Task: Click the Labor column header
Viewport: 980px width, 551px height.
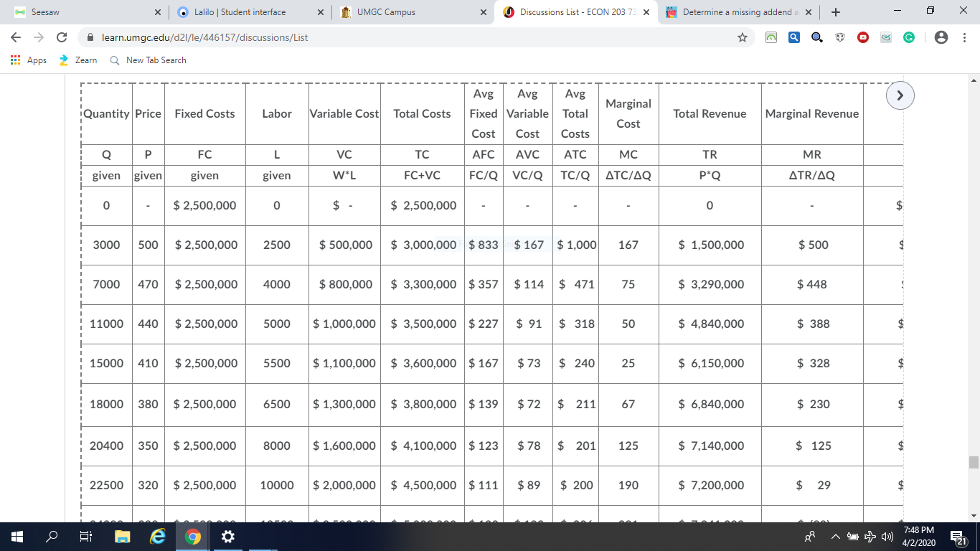Action: coord(277,113)
